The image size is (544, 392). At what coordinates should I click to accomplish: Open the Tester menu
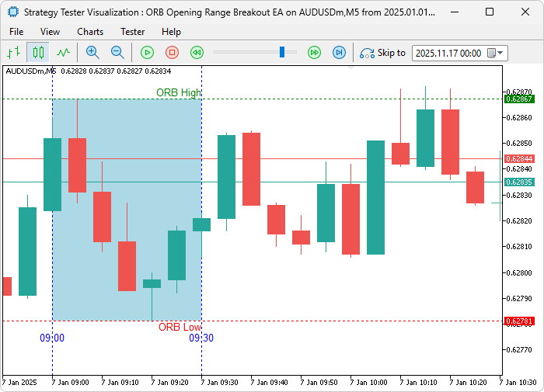tap(133, 32)
